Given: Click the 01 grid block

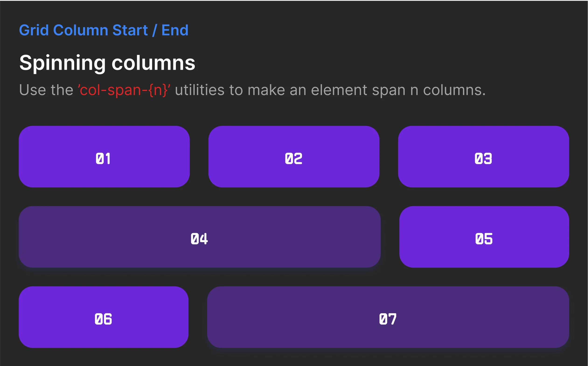Looking at the screenshot, I should click(104, 156).
